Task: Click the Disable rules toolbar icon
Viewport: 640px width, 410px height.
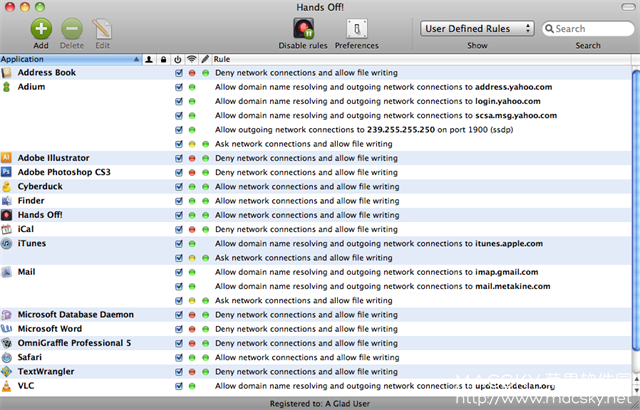Action: [303, 29]
